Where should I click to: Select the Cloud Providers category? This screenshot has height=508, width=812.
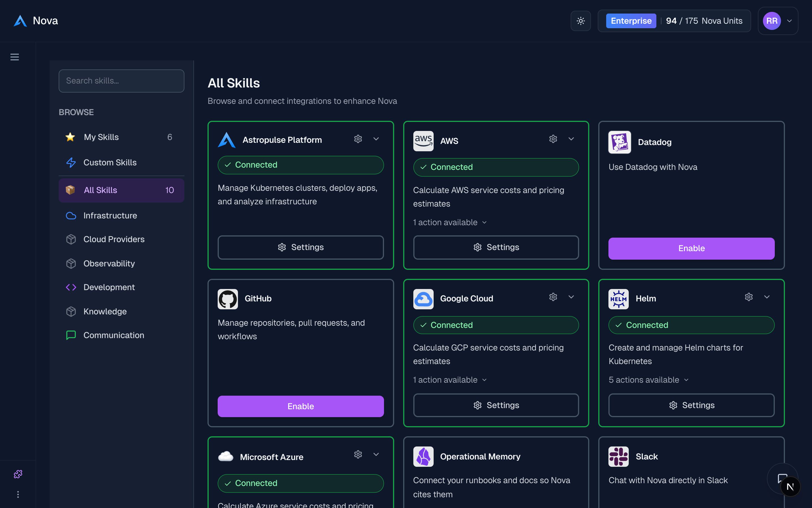[122, 240]
